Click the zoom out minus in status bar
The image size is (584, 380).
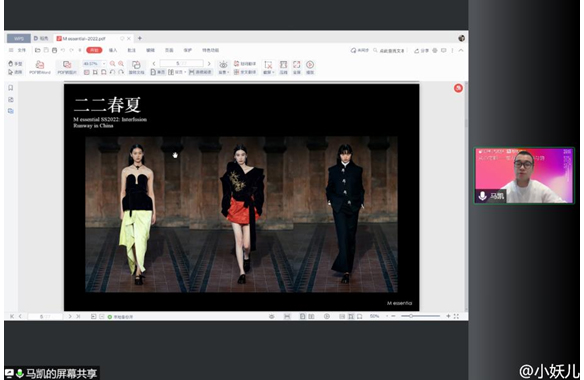tap(393, 316)
